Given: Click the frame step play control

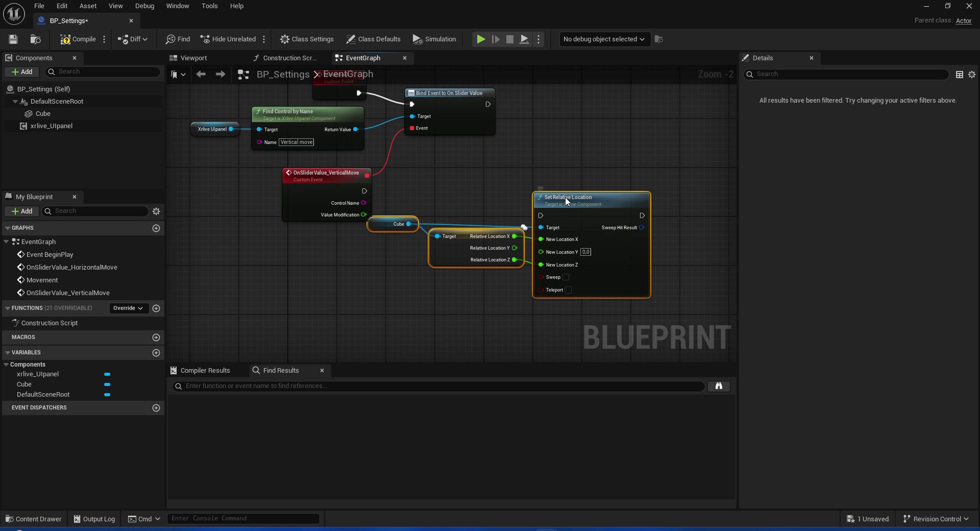Looking at the screenshot, I should pyautogui.click(x=496, y=39).
